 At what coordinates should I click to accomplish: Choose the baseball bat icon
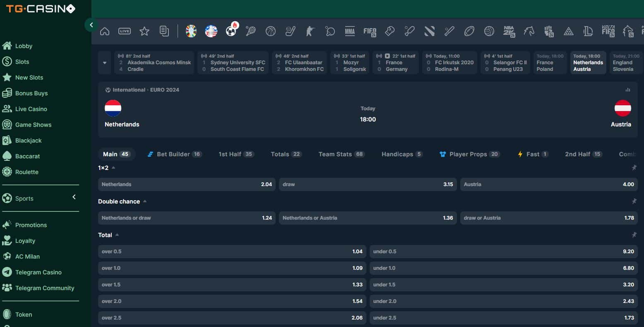click(449, 31)
